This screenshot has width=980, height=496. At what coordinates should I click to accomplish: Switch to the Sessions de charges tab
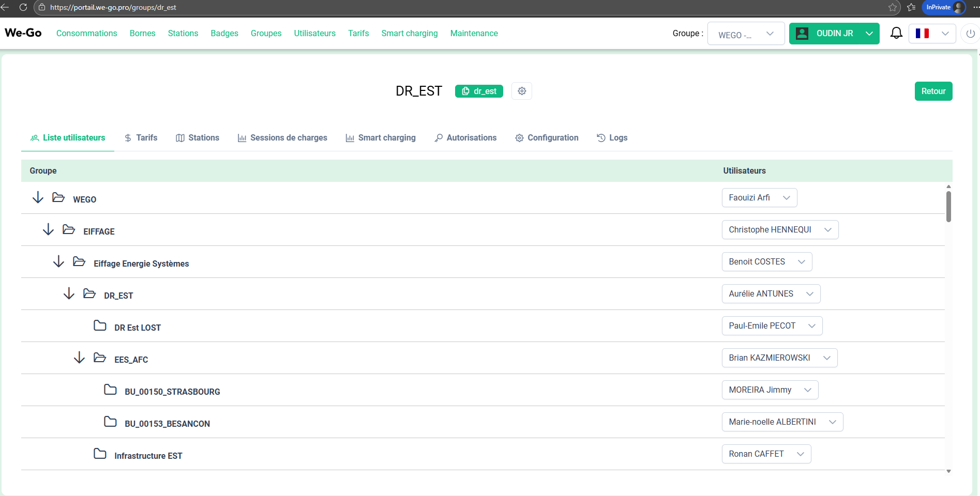pyautogui.click(x=282, y=138)
